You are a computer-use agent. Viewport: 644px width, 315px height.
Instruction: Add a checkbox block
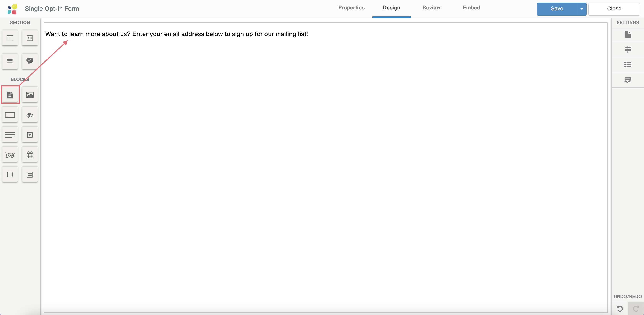[x=10, y=174]
